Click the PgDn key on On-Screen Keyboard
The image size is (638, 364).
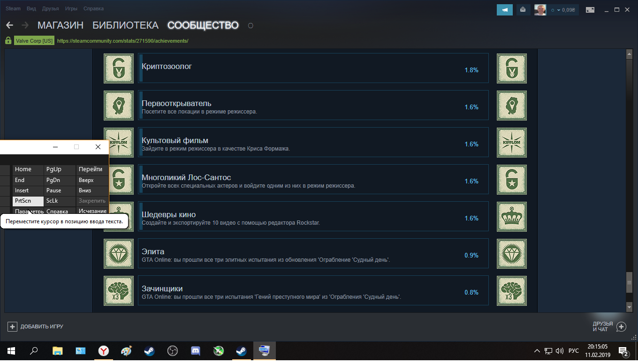click(x=60, y=180)
